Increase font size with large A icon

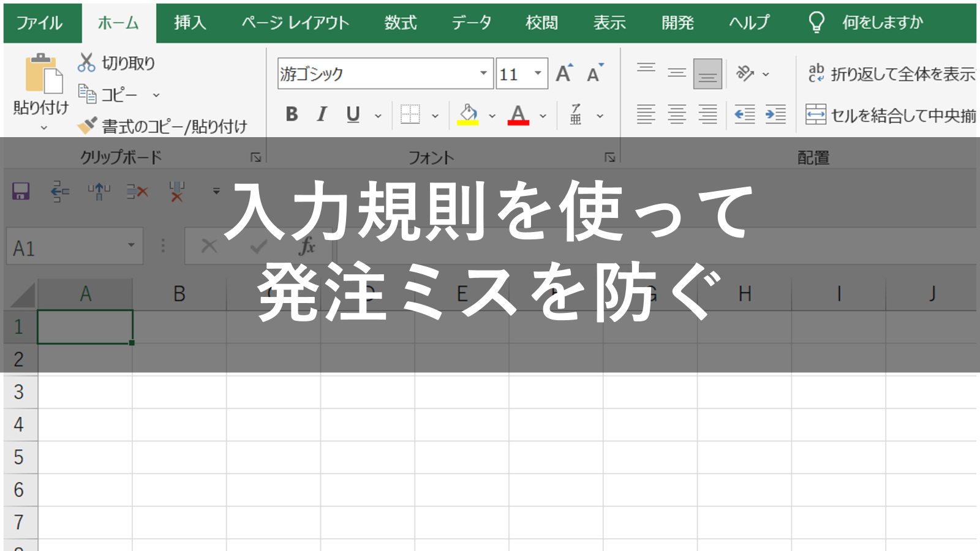(x=564, y=73)
